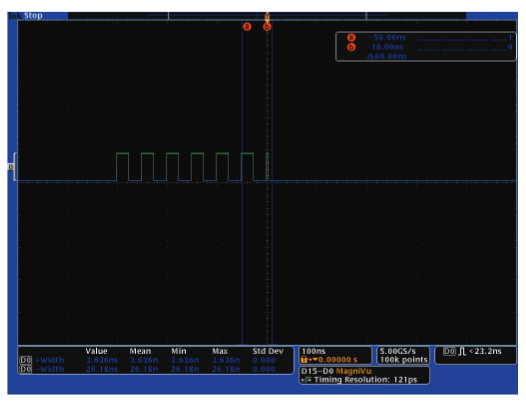
Task: Click the D0 badge in trigger readout
Action: pyautogui.click(x=450, y=352)
